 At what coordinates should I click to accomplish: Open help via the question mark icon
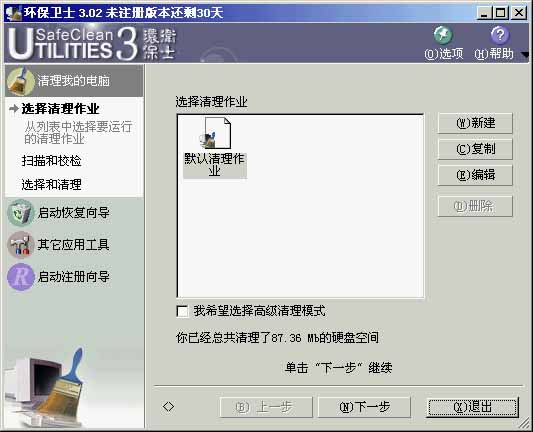(499, 35)
